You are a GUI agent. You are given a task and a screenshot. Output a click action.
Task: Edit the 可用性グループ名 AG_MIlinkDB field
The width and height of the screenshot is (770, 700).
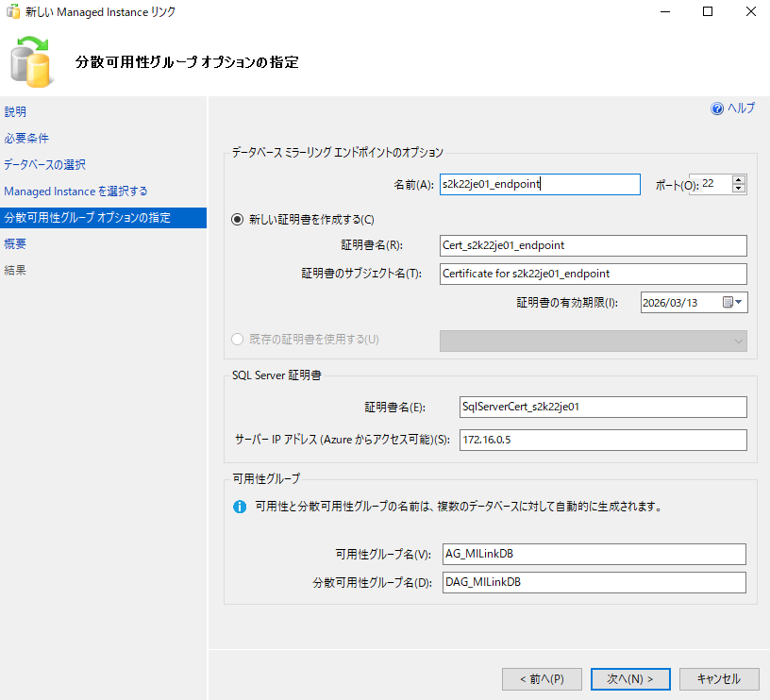(x=594, y=554)
